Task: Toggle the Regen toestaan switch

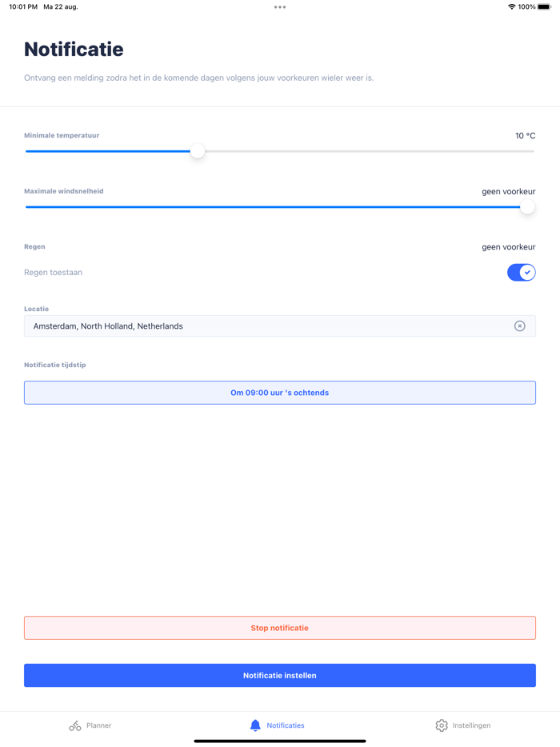Action: tap(521, 273)
